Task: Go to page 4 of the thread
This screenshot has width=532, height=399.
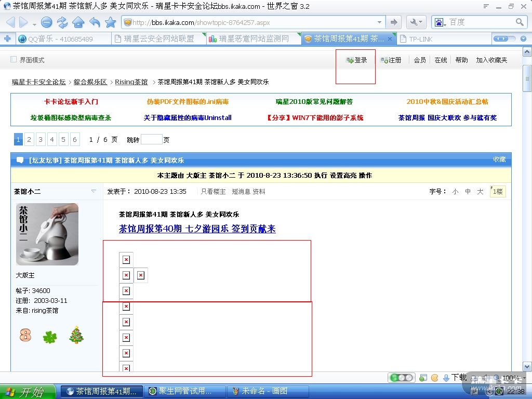Action: (52, 139)
